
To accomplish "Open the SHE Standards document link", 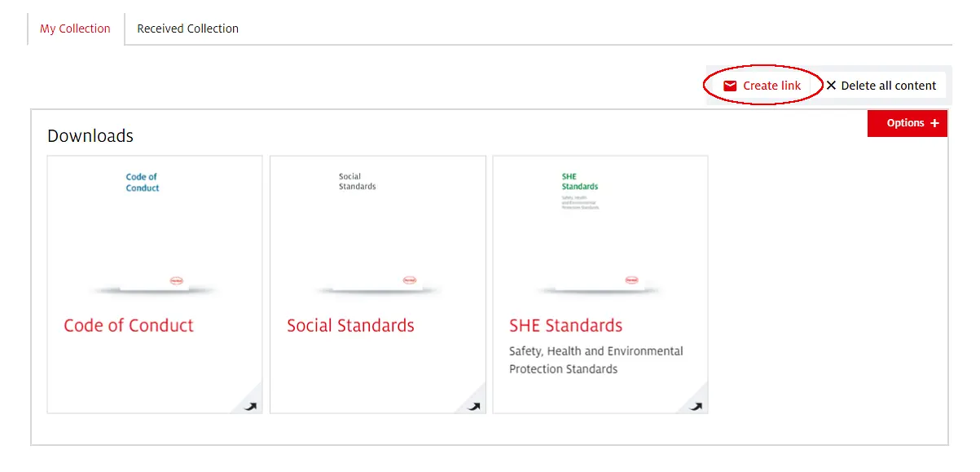I will (x=565, y=325).
